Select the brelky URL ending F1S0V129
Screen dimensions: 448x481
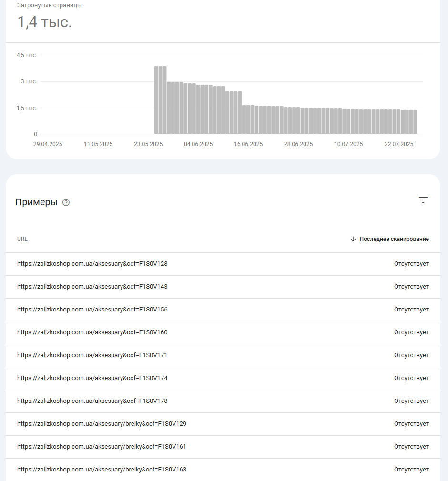click(102, 424)
